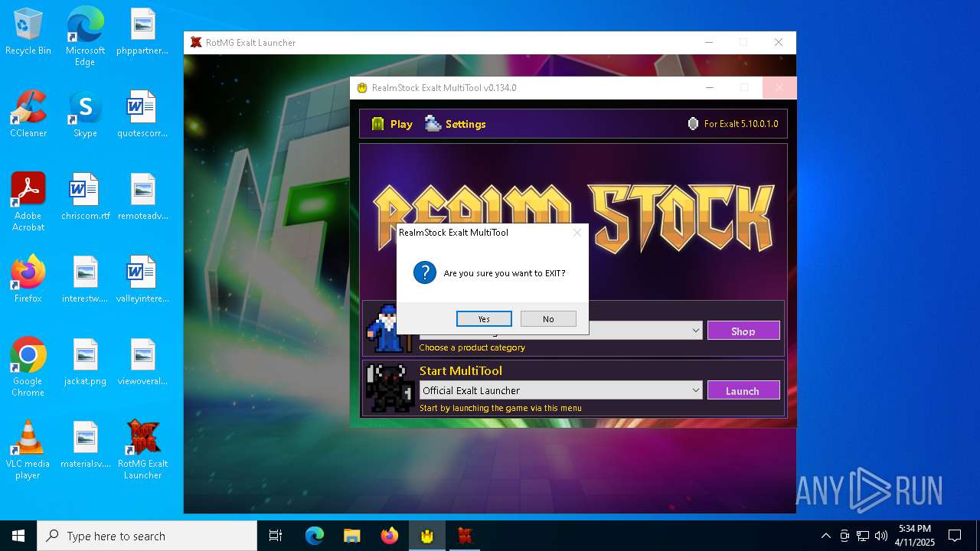The height and width of the screenshot is (551, 980).
Task: Confirm exit by clicking Yes
Action: (484, 319)
